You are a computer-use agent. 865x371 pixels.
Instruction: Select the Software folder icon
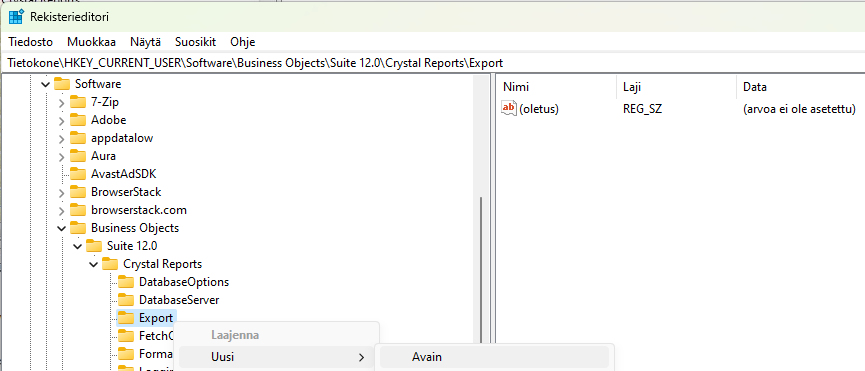coord(62,84)
